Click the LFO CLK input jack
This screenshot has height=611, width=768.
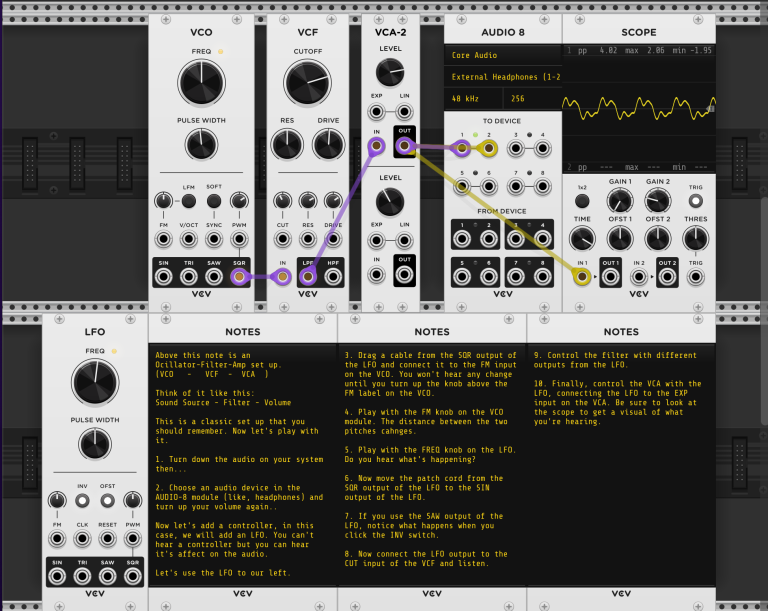click(x=82, y=538)
